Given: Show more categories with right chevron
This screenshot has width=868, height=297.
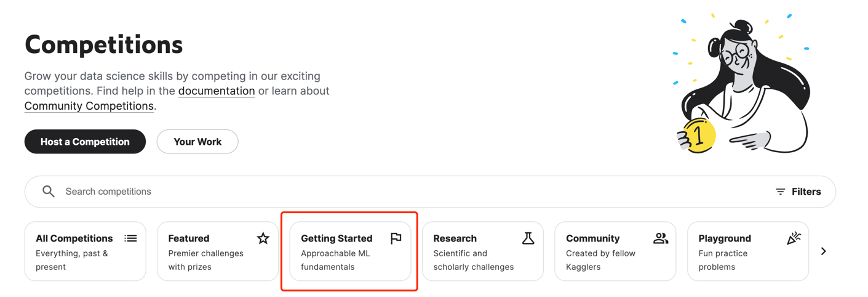Looking at the screenshot, I should click(x=824, y=251).
